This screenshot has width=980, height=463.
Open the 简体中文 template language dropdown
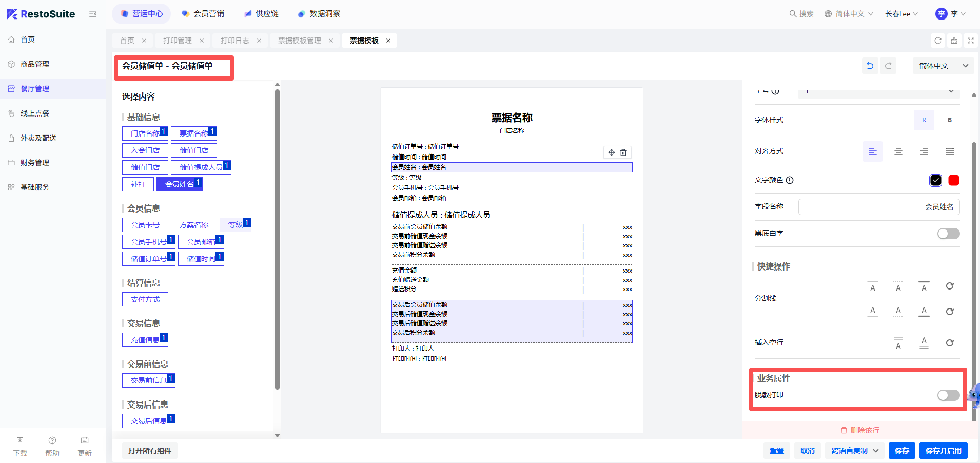pyautogui.click(x=943, y=66)
